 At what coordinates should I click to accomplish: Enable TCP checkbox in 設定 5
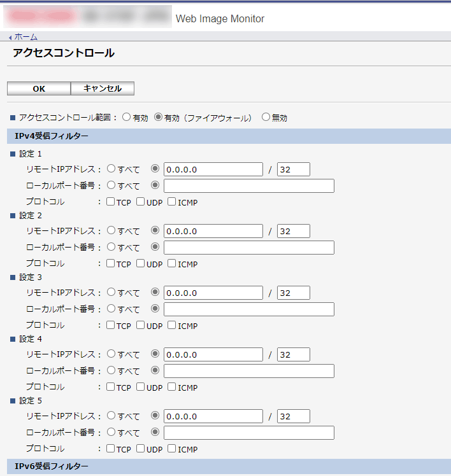click(x=111, y=449)
